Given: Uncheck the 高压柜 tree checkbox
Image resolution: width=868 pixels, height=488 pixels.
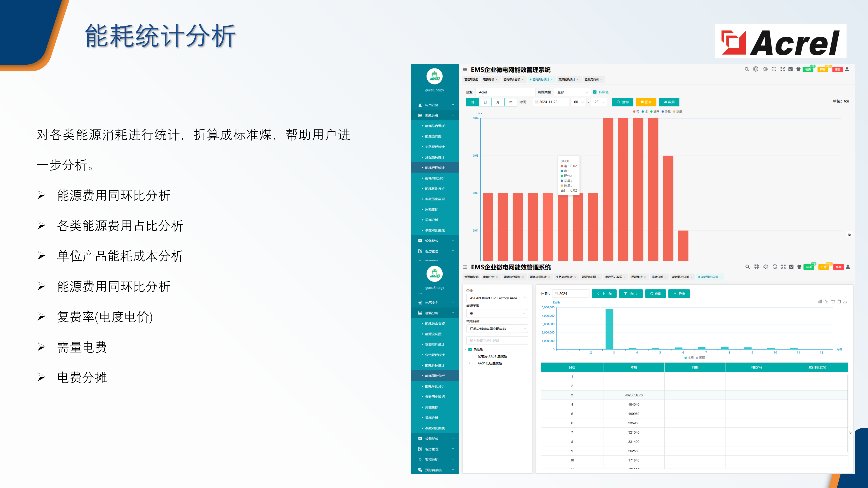Looking at the screenshot, I should point(470,349).
